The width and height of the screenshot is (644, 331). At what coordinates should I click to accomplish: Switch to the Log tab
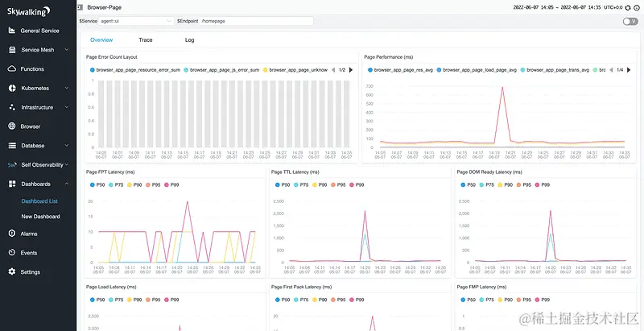point(189,39)
